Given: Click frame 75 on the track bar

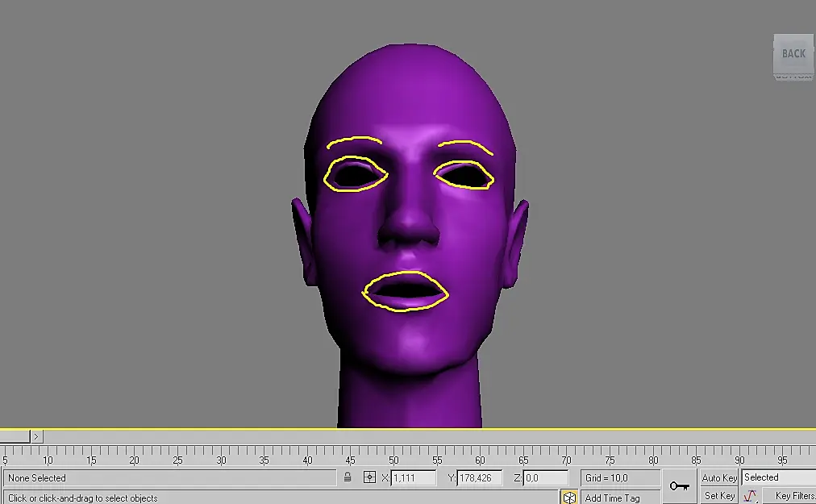Looking at the screenshot, I should point(610,460).
